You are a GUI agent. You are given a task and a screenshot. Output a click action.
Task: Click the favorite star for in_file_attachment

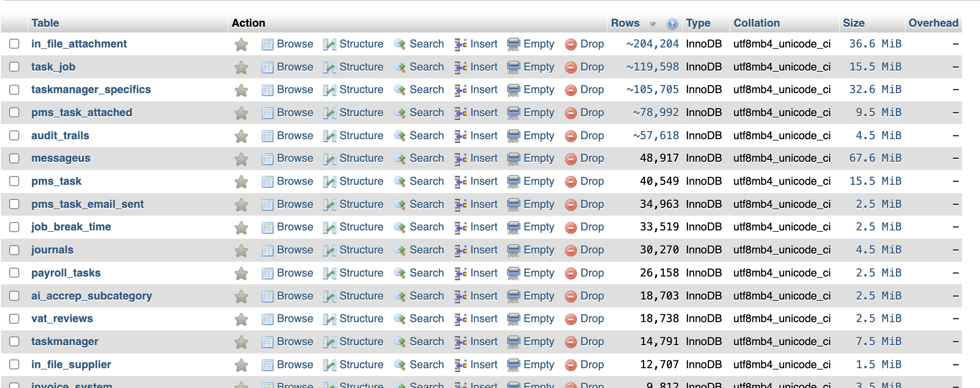[x=241, y=44]
